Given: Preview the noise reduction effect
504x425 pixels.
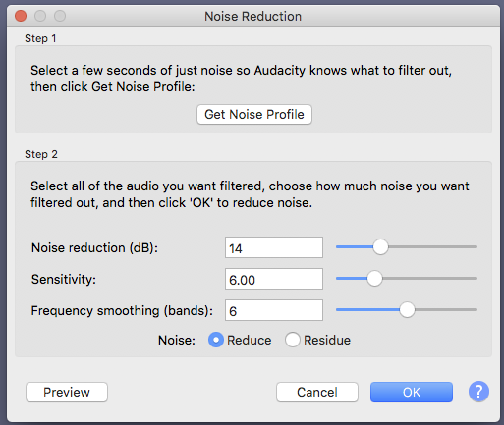Looking at the screenshot, I should point(67,392).
